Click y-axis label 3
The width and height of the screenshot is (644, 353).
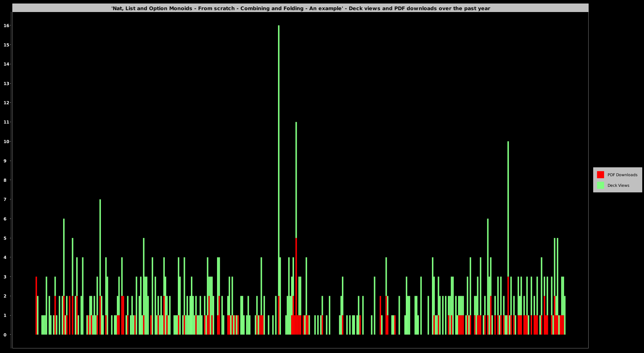coord(5,277)
